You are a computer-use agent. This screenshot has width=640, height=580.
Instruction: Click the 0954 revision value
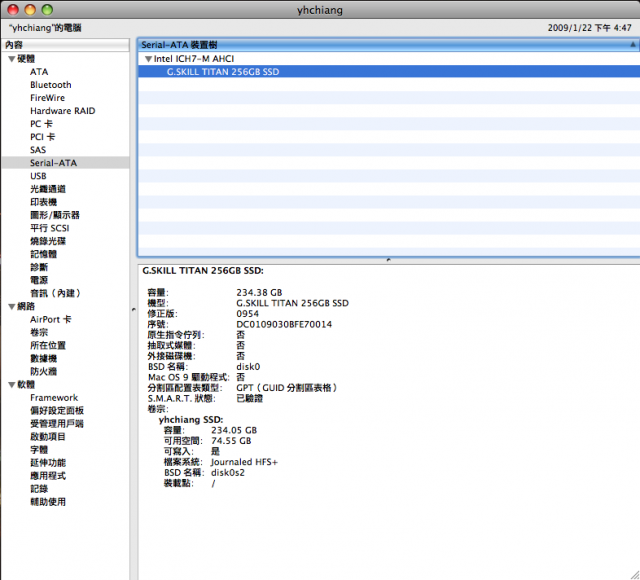[247, 314]
